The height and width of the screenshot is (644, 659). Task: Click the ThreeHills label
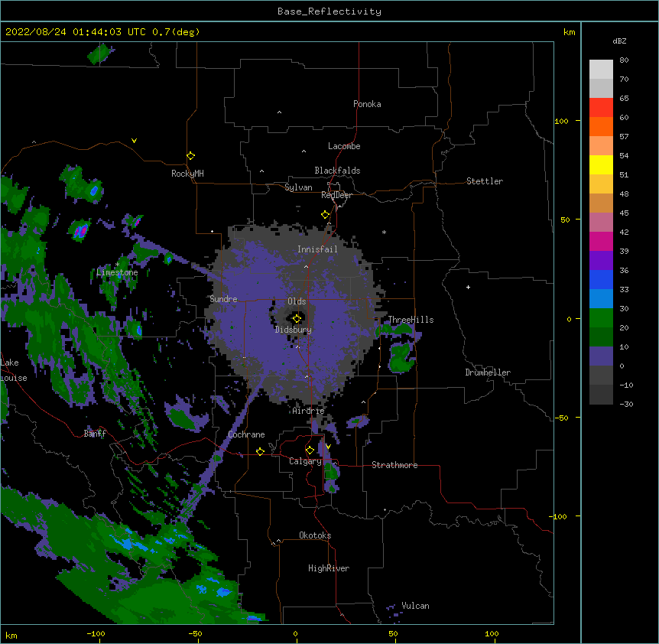click(411, 320)
